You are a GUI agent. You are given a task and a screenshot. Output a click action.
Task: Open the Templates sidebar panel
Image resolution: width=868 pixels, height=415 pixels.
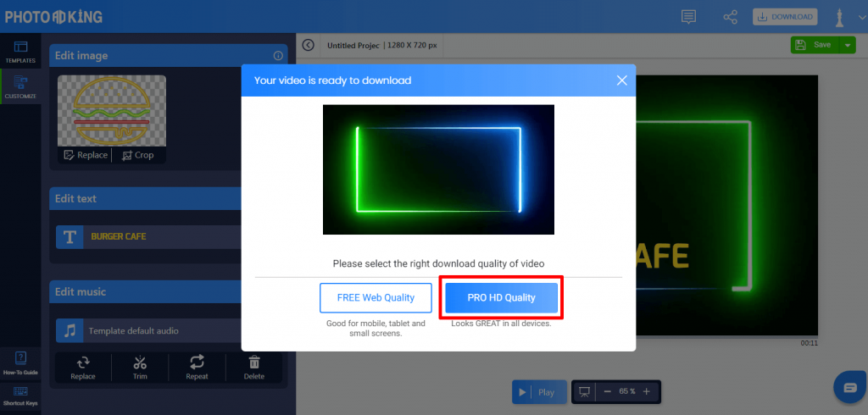[20, 52]
